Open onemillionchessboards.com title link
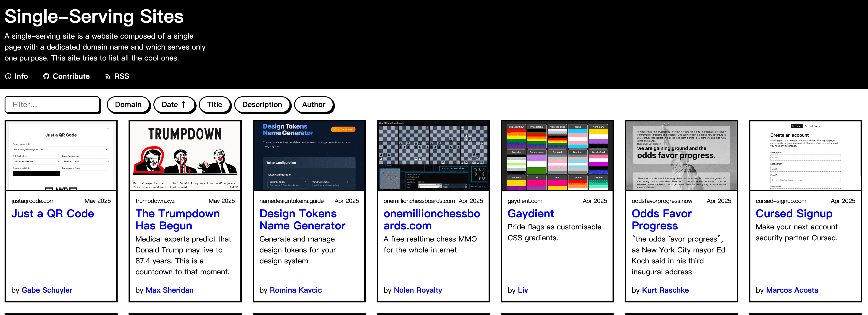Image resolution: width=868 pixels, height=315 pixels. [x=432, y=220]
